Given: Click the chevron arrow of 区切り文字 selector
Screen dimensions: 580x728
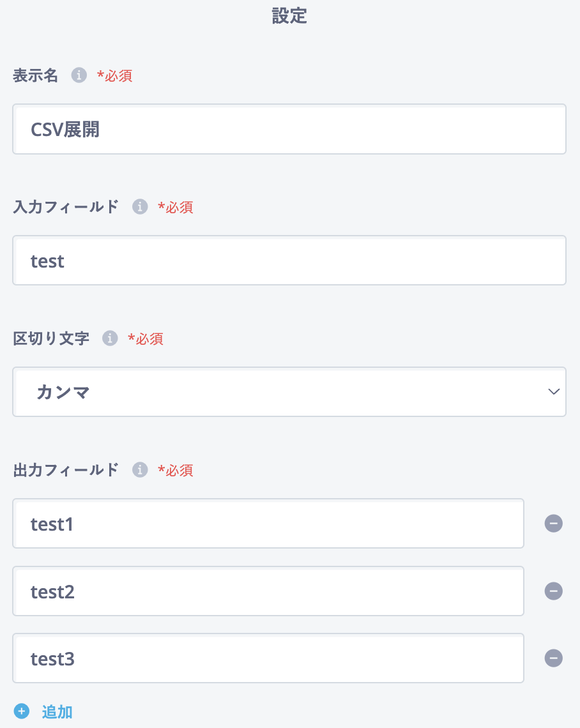Looking at the screenshot, I should (x=554, y=391).
